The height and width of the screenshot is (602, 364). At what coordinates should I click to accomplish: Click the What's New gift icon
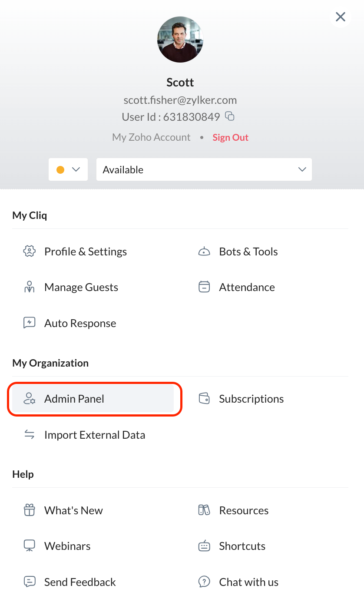[29, 510]
